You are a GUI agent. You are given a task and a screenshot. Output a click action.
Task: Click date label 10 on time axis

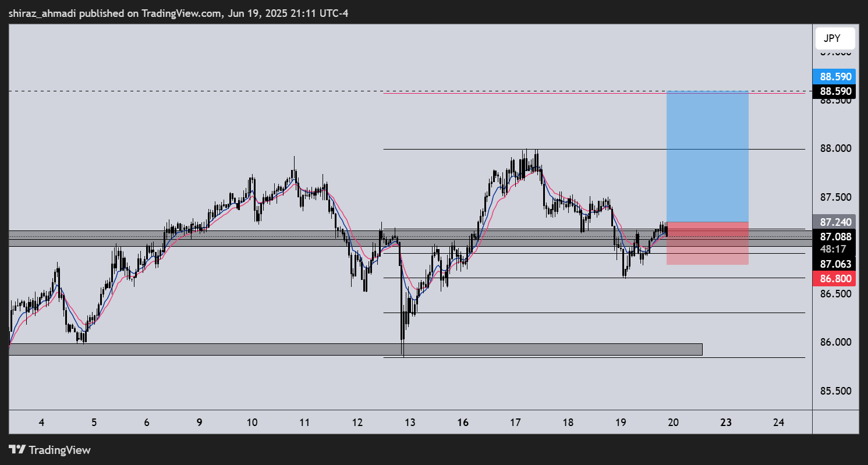click(252, 423)
